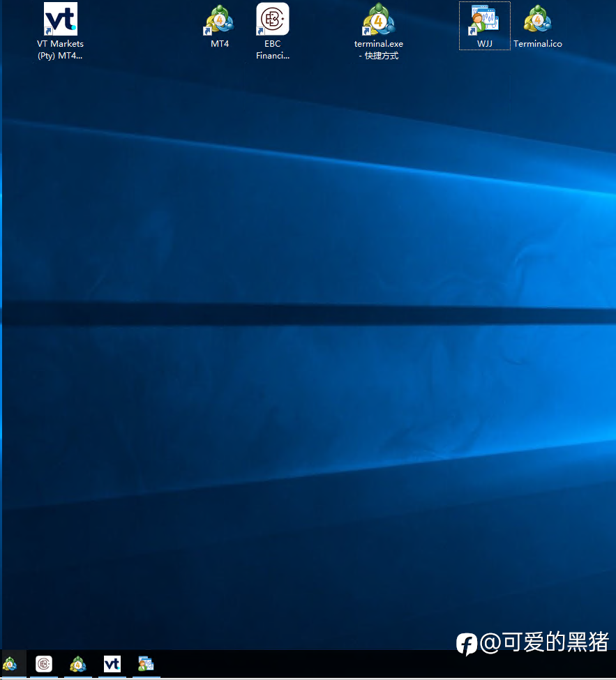Click the Facebook logo in the watermark
The image size is (616, 680).
tap(467, 644)
